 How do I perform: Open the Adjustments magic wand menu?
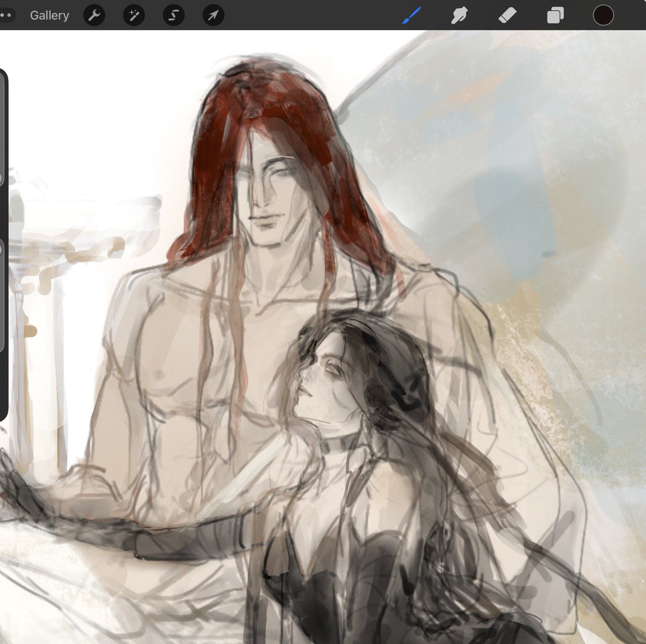(134, 15)
